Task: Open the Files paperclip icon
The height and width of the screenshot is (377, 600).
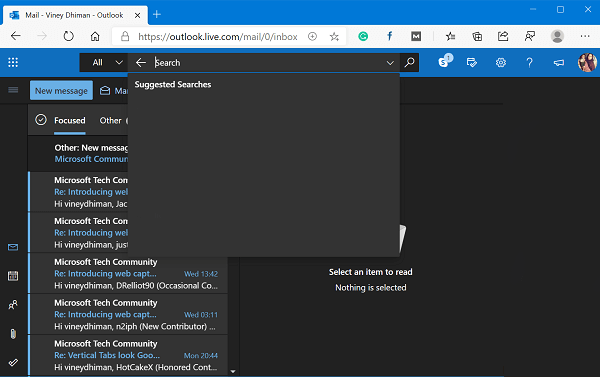Action: pyautogui.click(x=13, y=334)
